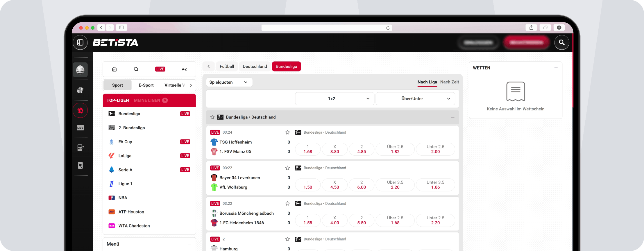Viewport: 644px width, 251px height.
Task: Open 2. Bundesliga in top leagues
Action: click(x=149, y=128)
